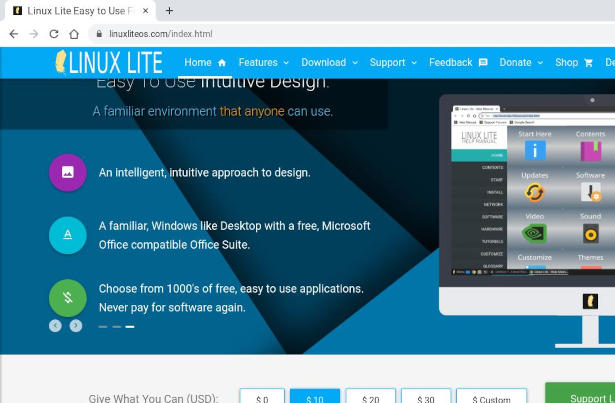Click the feather badge on monitor stand

pyautogui.click(x=590, y=301)
